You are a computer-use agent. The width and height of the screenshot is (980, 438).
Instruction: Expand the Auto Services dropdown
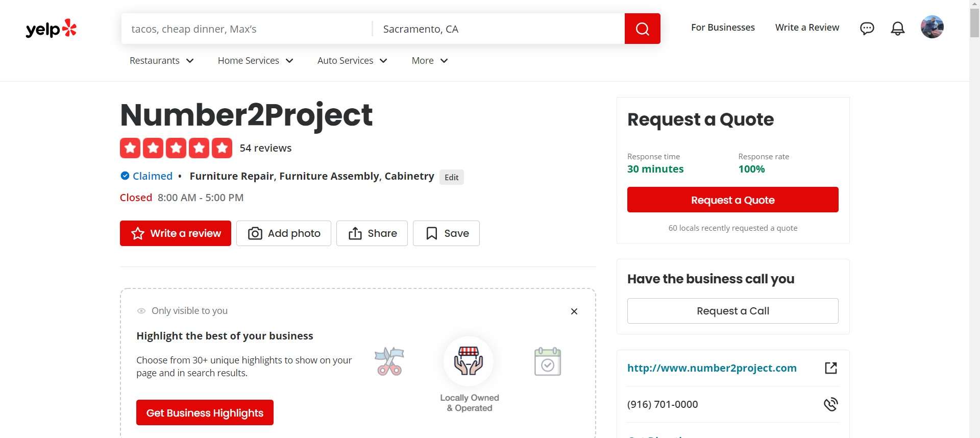pos(352,61)
